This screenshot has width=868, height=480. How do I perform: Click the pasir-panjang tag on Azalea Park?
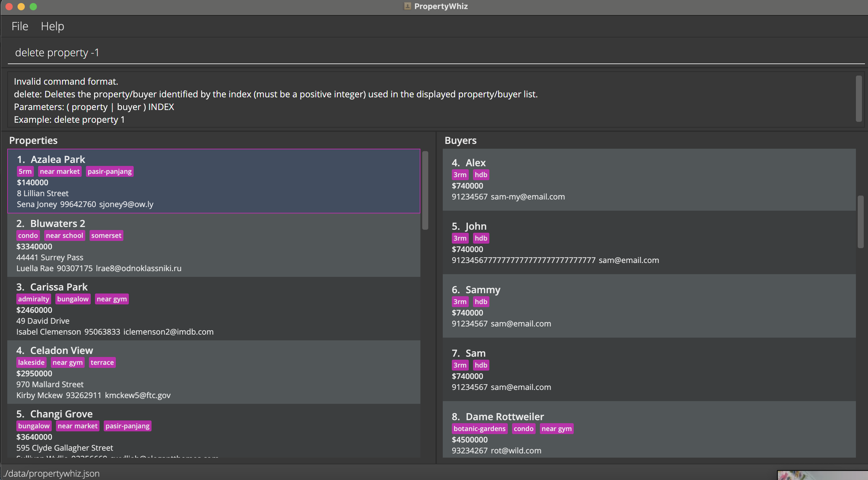point(109,171)
